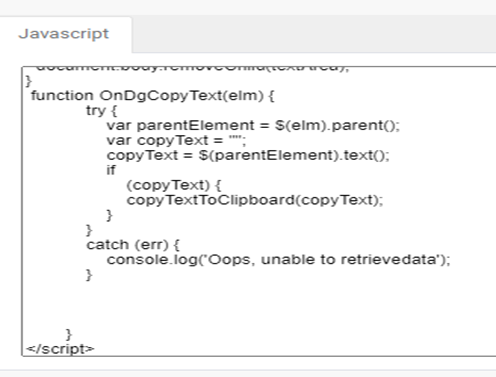Click the function OnDgCopyText(elm) line

[153, 96]
